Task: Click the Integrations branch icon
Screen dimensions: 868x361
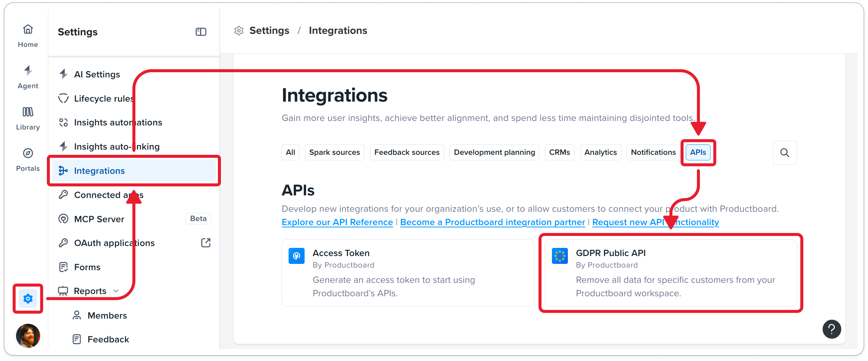Action: 64,170
